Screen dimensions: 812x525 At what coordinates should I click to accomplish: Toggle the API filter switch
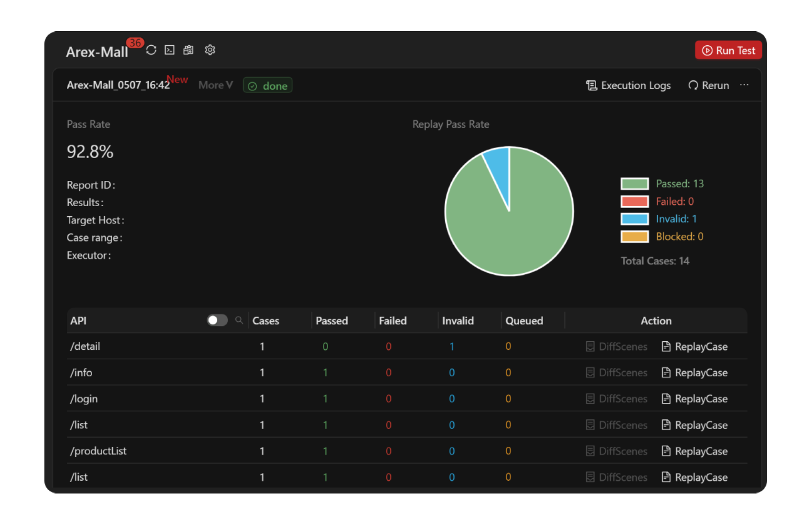click(217, 320)
